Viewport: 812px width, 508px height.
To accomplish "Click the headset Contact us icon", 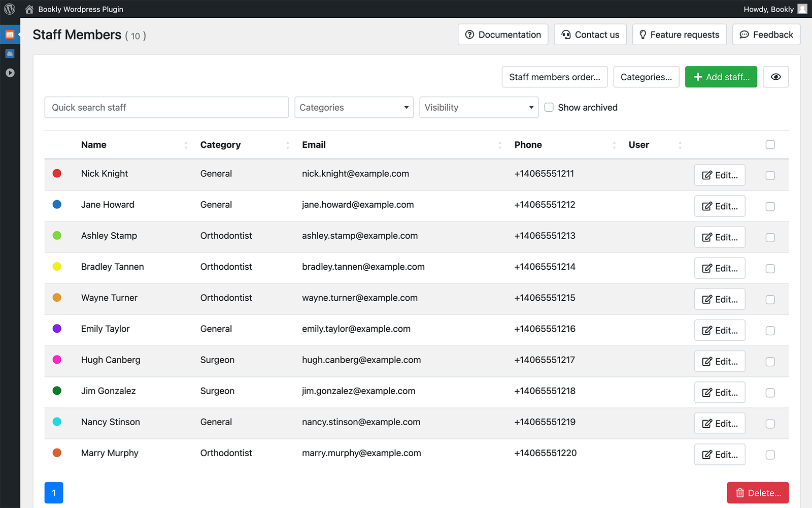I will (x=566, y=34).
